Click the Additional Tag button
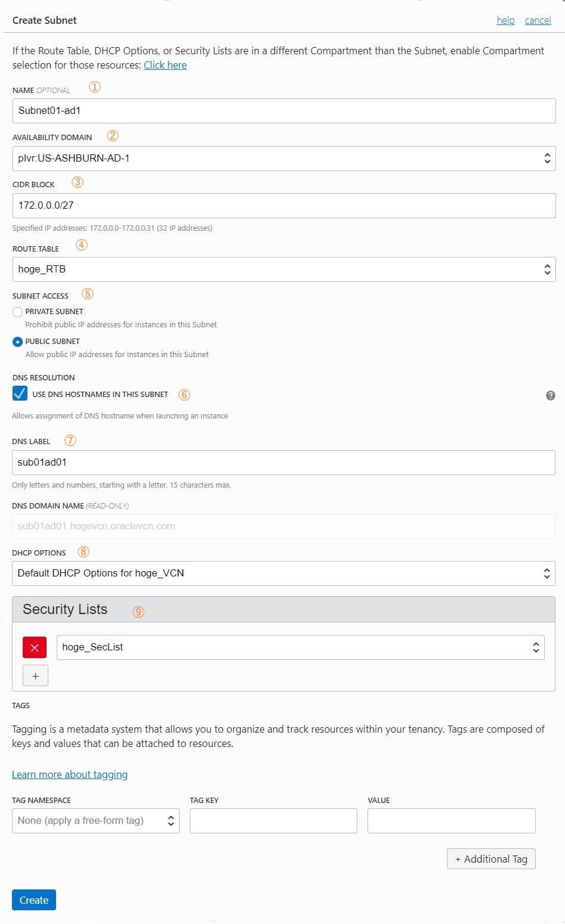Screen dimensions: 565x924 click(491, 859)
